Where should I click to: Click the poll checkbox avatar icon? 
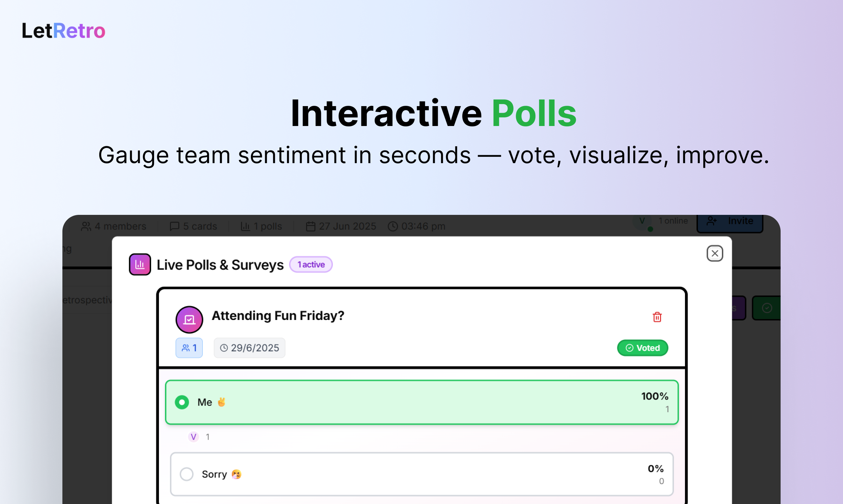(x=189, y=320)
